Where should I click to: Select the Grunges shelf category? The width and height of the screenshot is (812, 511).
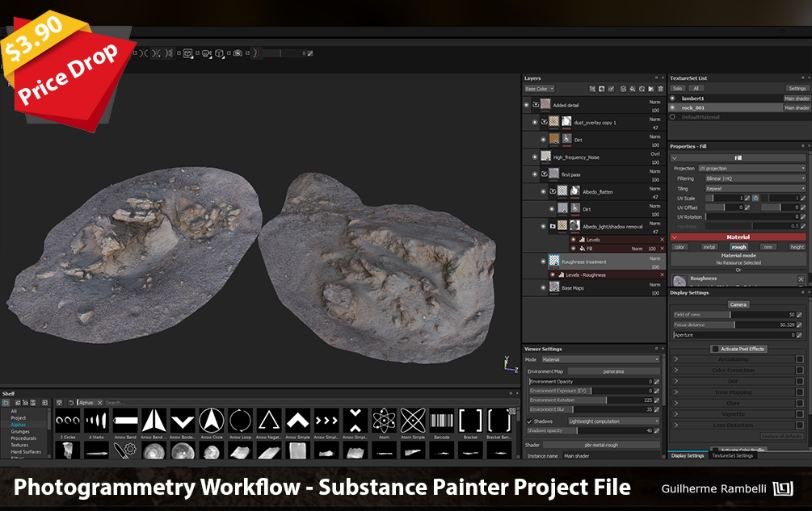pyautogui.click(x=20, y=431)
